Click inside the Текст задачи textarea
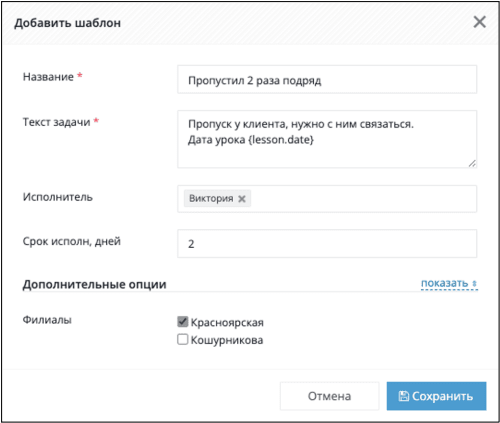Image resolution: width=500 pixels, height=423 pixels. (327, 139)
